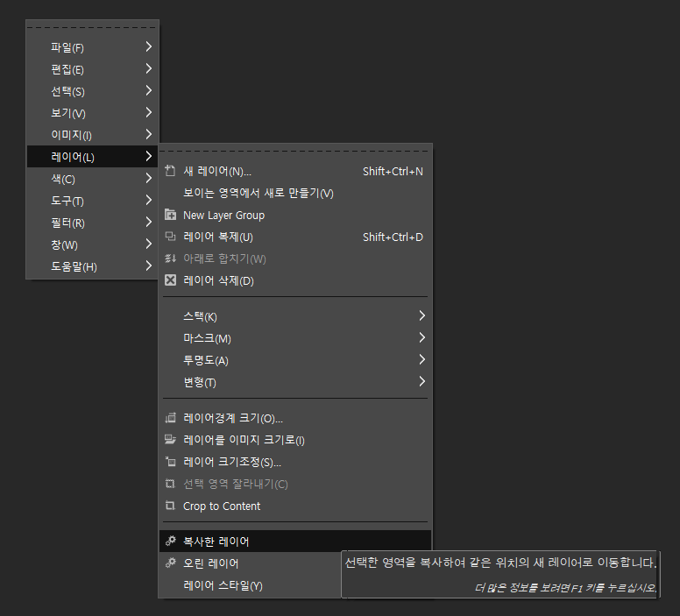680x616 pixels.
Task: Click the arrow next to 색(C)
Action: 149,178
